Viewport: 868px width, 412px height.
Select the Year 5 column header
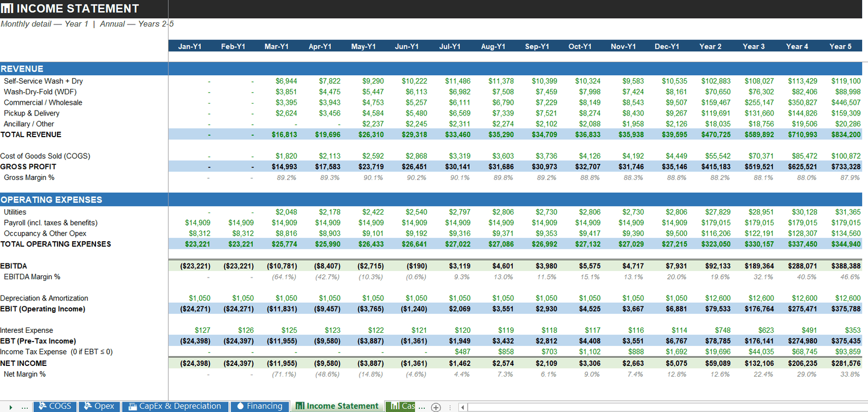point(840,46)
